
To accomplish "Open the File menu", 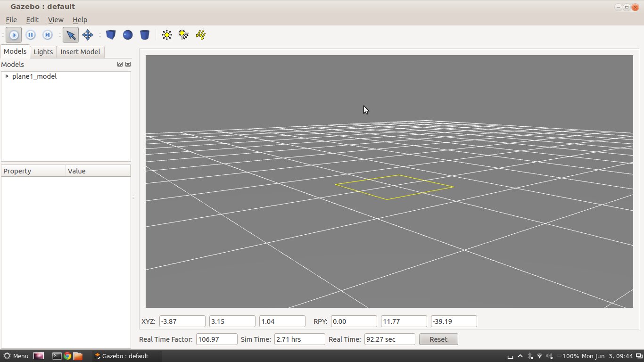I will (11, 20).
